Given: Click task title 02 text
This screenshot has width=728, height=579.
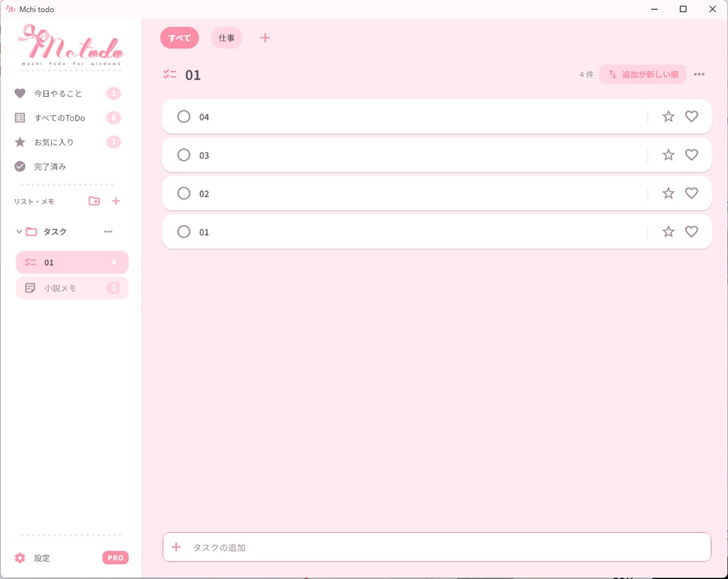Looking at the screenshot, I should [x=204, y=194].
